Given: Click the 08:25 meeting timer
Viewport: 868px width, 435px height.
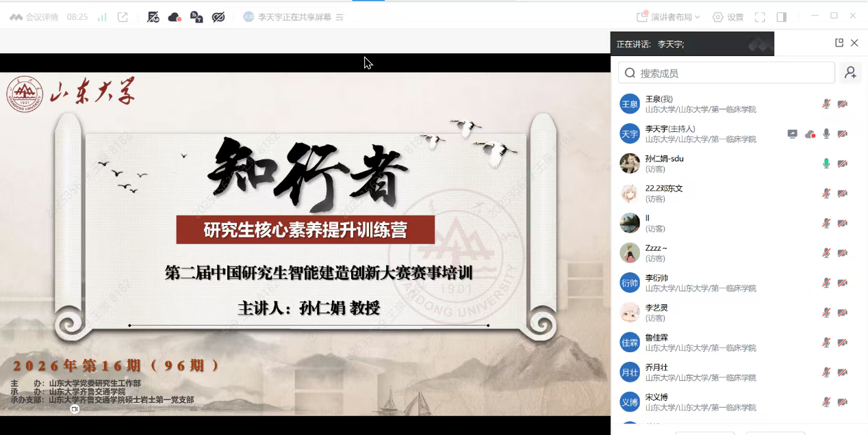Looking at the screenshot, I should [77, 17].
